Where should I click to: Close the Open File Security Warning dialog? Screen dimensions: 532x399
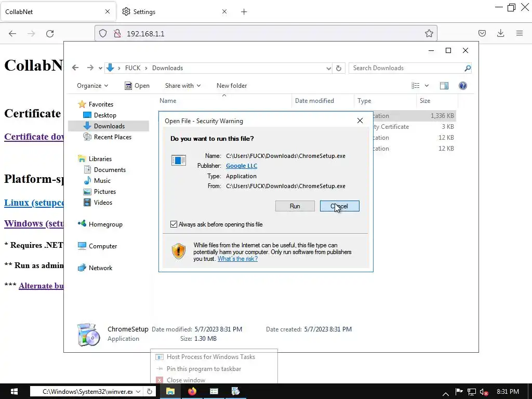click(360, 121)
